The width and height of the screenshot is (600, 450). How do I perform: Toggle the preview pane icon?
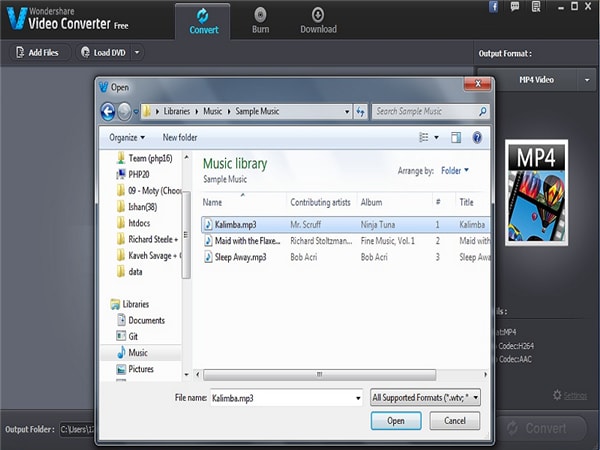(456, 137)
